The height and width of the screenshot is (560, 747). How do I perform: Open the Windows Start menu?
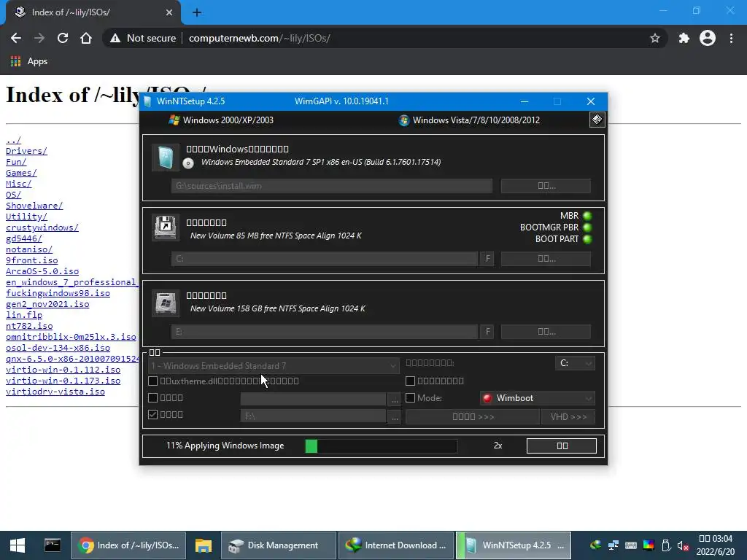(18, 545)
